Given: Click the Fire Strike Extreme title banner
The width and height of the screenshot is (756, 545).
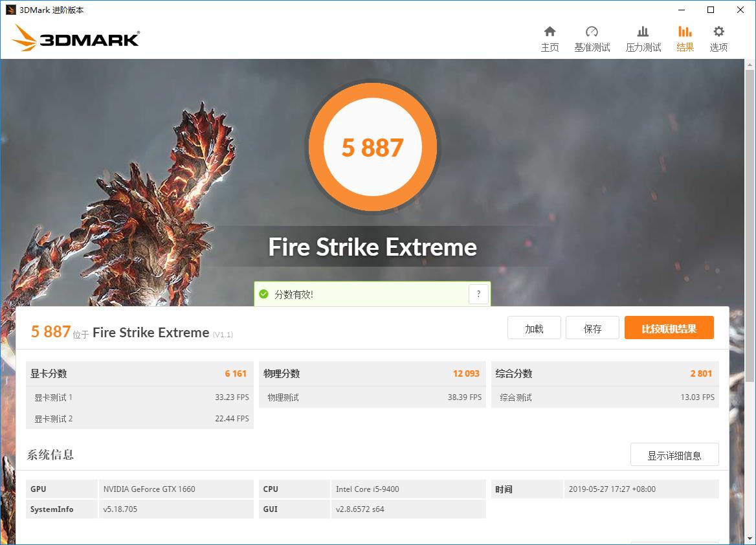Looking at the screenshot, I should point(372,247).
